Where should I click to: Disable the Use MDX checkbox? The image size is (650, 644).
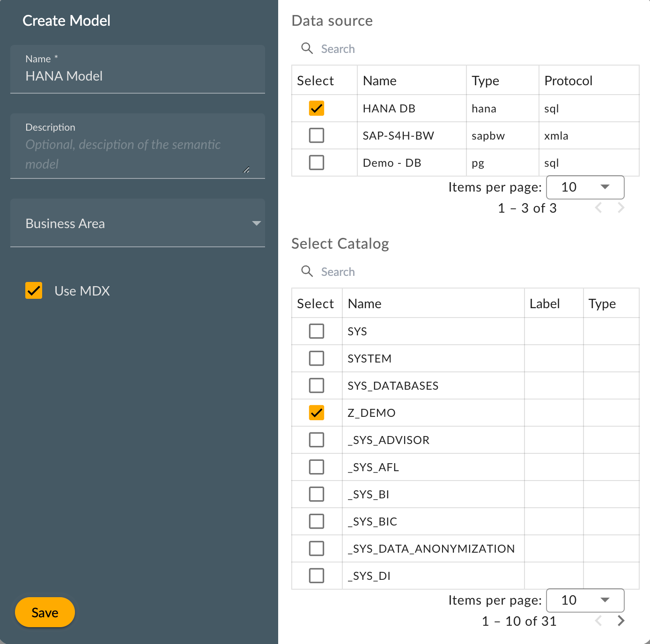pyautogui.click(x=33, y=290)
